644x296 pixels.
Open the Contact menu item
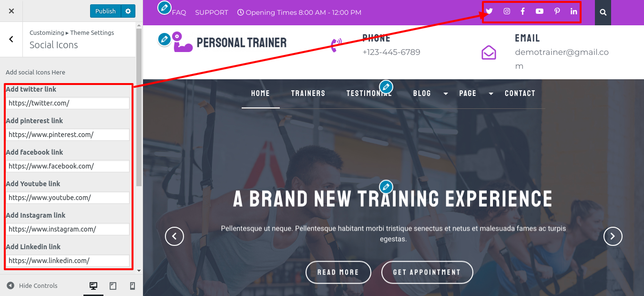pyautogui.click(x=520, y=94)
